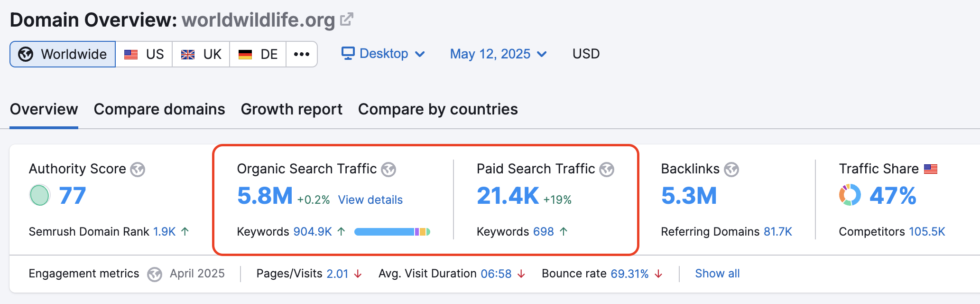
Task: Click the US flag next to Traffic Share
Action: click(x=931, y=168)
